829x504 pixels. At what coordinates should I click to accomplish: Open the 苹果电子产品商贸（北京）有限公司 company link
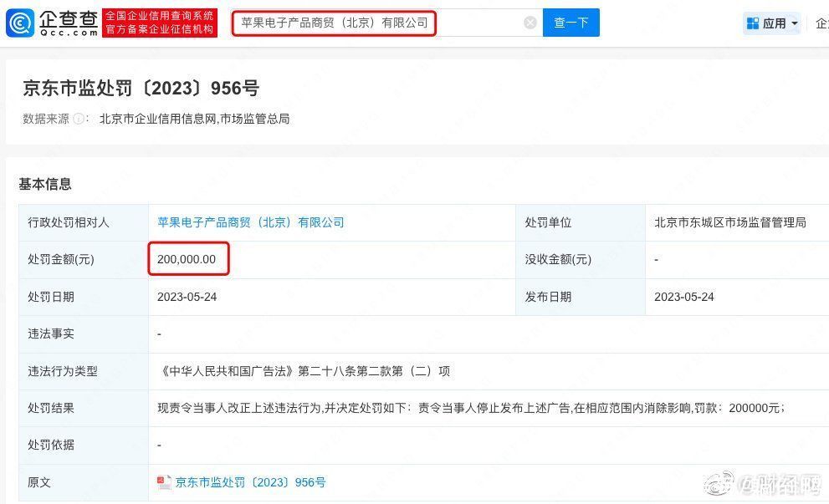[251, 222]
